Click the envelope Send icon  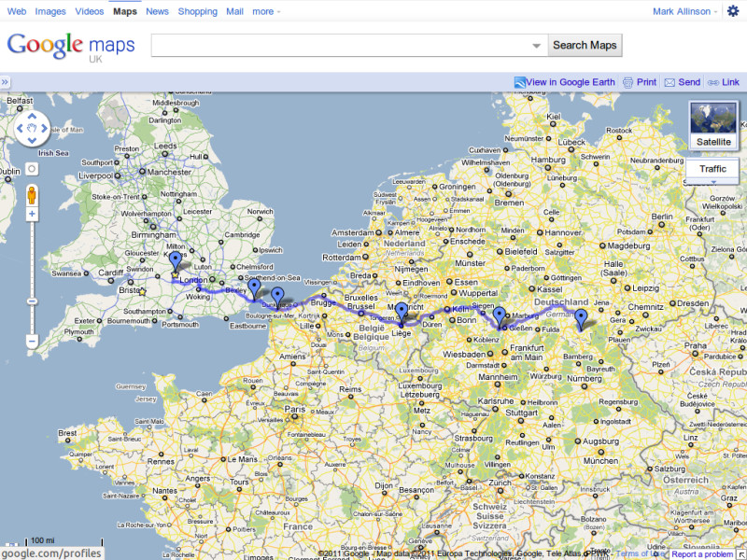click(x=669, y=82)
